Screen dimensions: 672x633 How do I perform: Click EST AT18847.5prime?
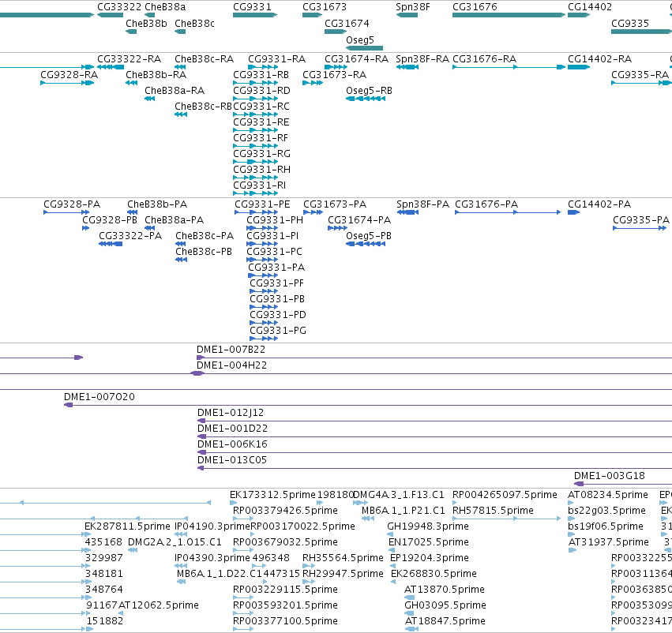(445, 621)
